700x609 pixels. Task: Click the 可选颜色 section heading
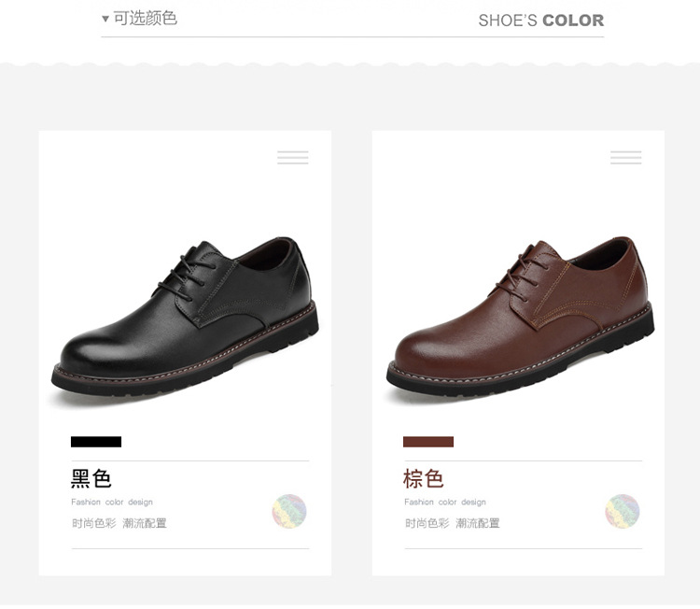click(145, 19)
